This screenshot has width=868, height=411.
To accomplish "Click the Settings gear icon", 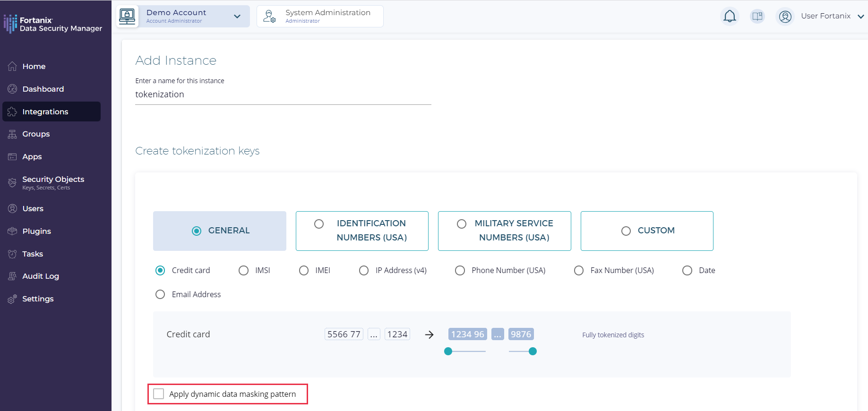I will tap(12, 299).
